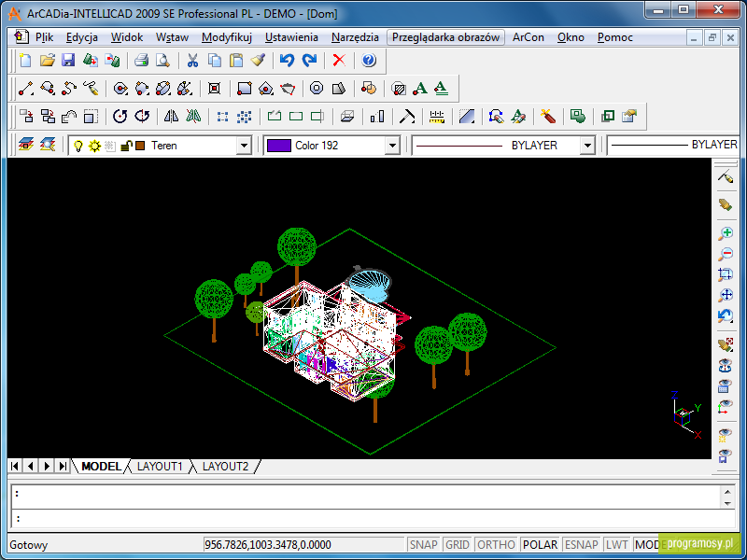Click the Zoom In magnifier icon

(726, 233)
